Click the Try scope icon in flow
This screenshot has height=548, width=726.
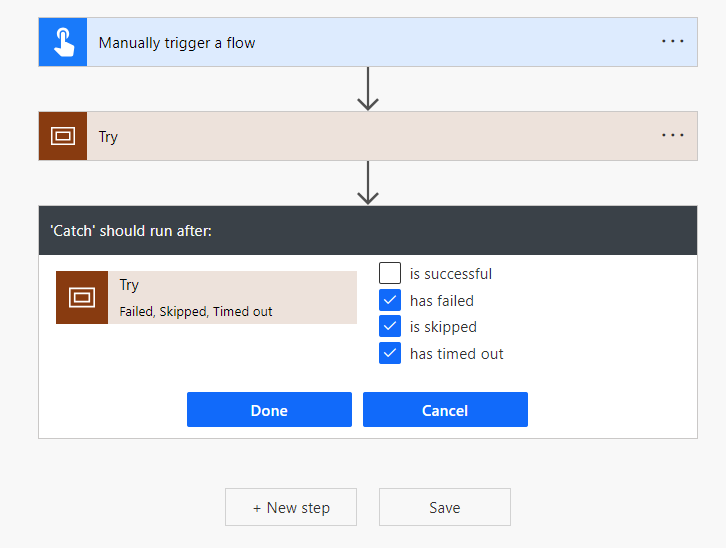click(x=63, y=136)
